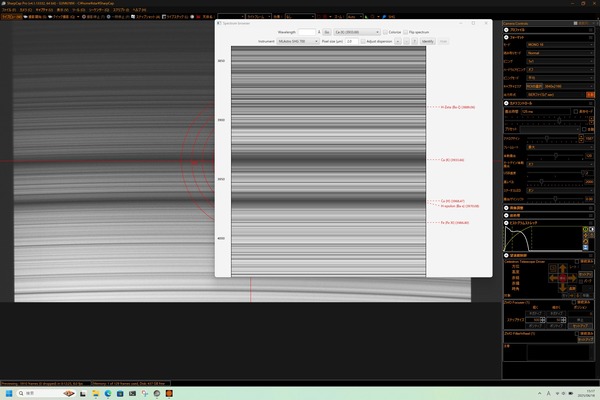The height and width of the screenshot is (400, 600).
Task: Open the 1x1 binning dropdown
Action: point(559,61)
